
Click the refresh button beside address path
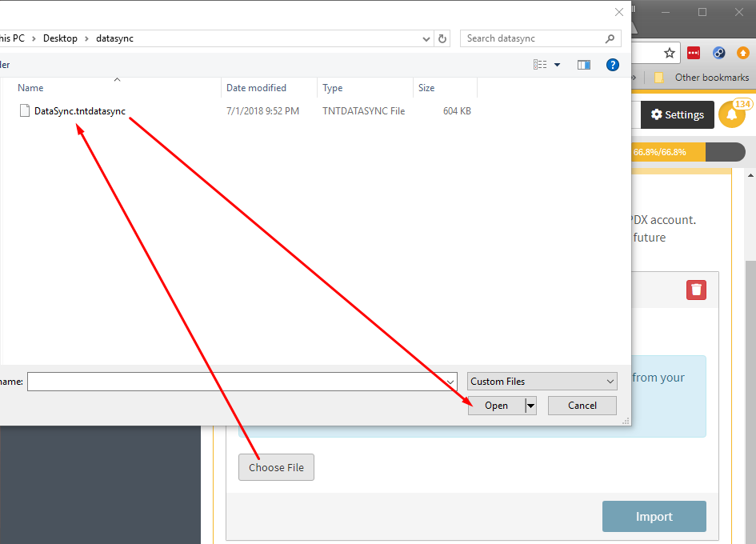[x=442, y=38]
